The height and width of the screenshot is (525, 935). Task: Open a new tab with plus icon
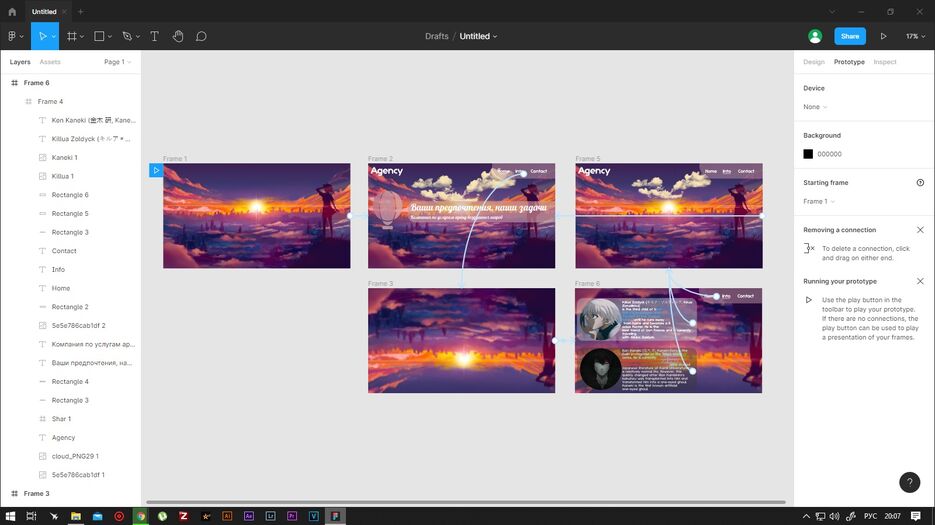click(81, 11)
